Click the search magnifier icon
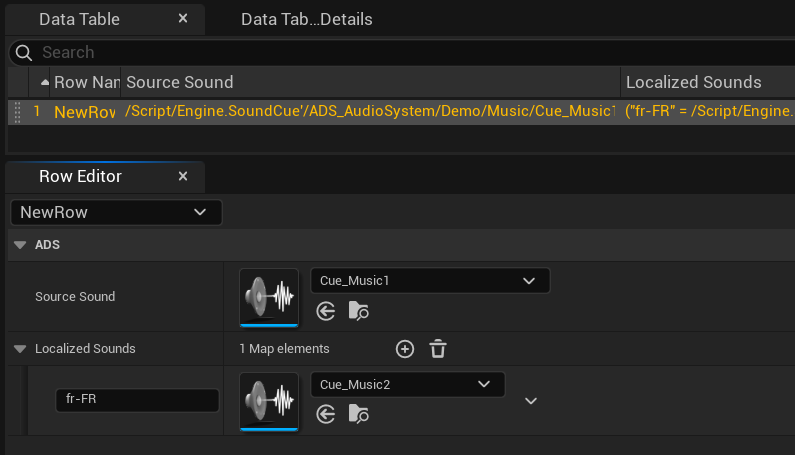The height and width of the screenshot is (455, 795). [23, 52]
